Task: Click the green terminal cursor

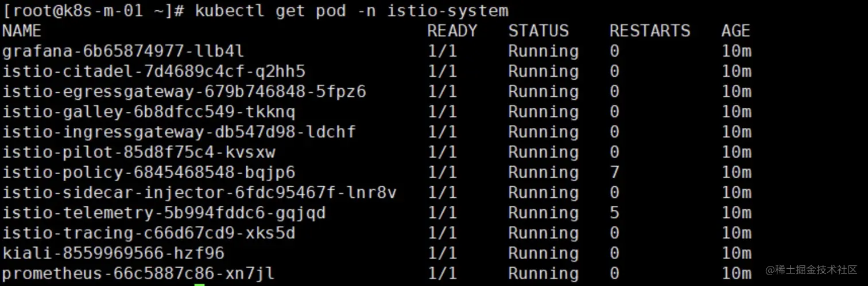Action: tap(199, 284)
